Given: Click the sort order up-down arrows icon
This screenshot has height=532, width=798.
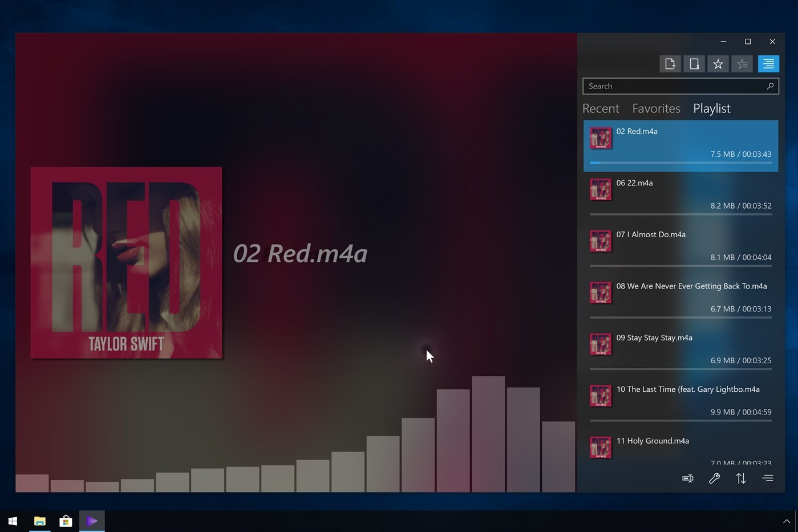Looking at the screenshot, I should 741,478.
